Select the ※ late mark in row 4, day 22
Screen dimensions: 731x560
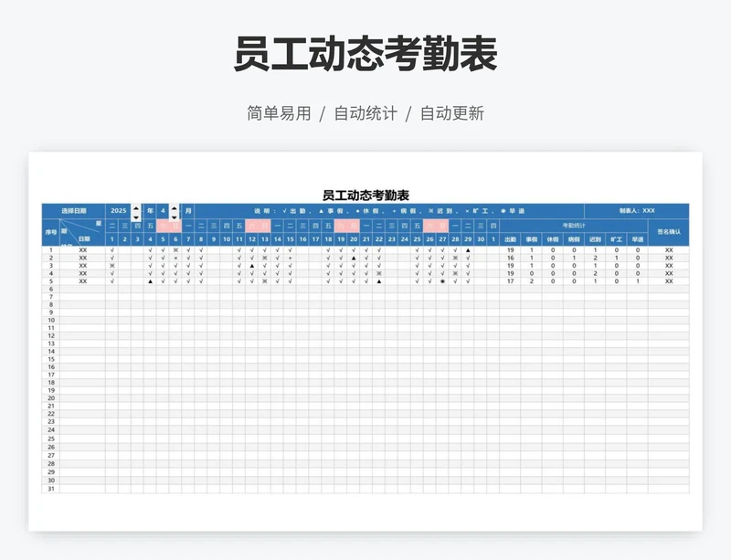pyautogui.click(x=379, y=273)
